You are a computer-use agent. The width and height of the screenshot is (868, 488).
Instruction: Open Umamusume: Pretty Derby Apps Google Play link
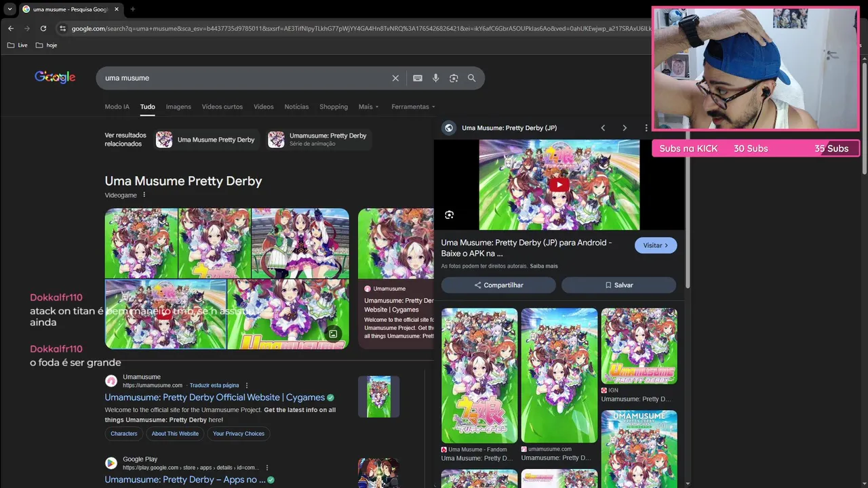pos(184,479)
